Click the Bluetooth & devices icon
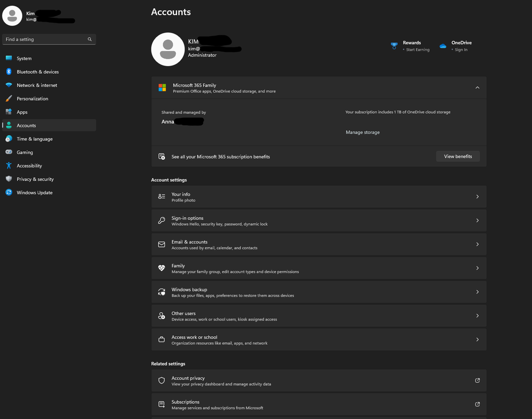This screenshot has width=532, height=419. (9, 72)
